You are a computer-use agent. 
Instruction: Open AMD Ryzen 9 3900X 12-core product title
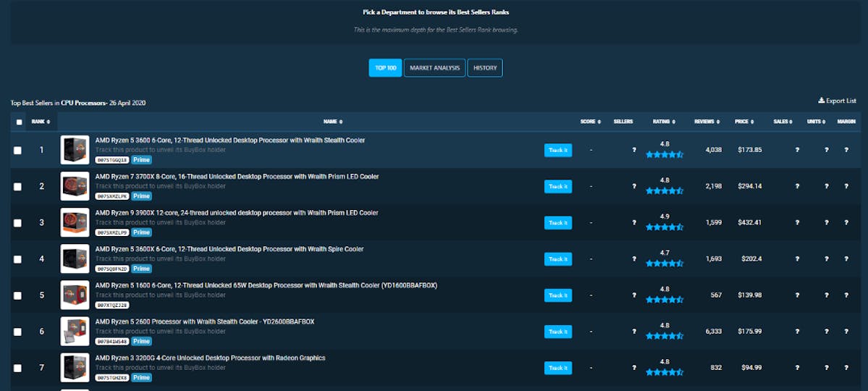[237, 213]
